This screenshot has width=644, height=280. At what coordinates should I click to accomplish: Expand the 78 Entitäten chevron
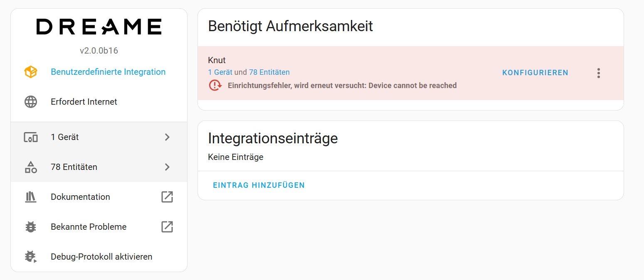[167, 167]
